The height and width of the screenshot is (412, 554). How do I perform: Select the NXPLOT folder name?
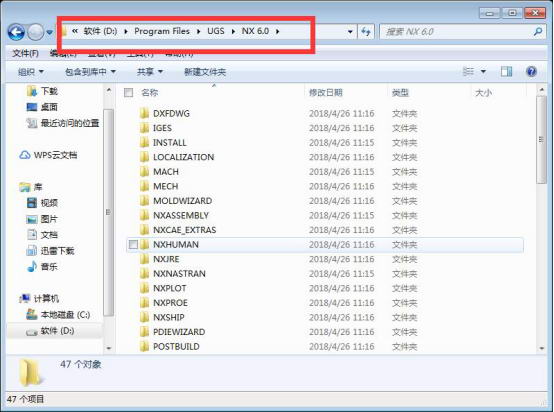click(170, 288)
